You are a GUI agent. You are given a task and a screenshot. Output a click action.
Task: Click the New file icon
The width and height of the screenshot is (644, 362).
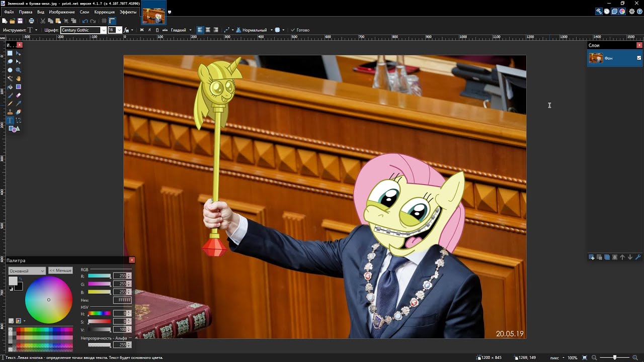(5, 21)
